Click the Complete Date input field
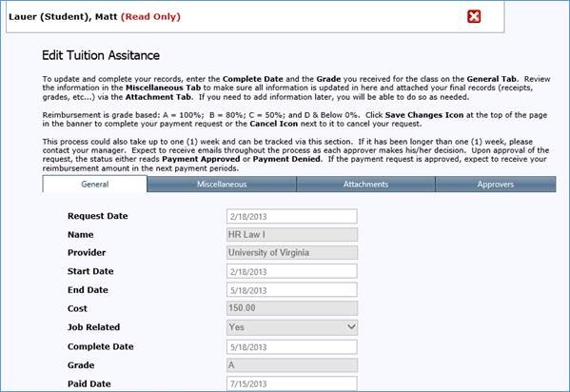Image resolution: width=570 pixels, height=392 pixels. [292, 347]
